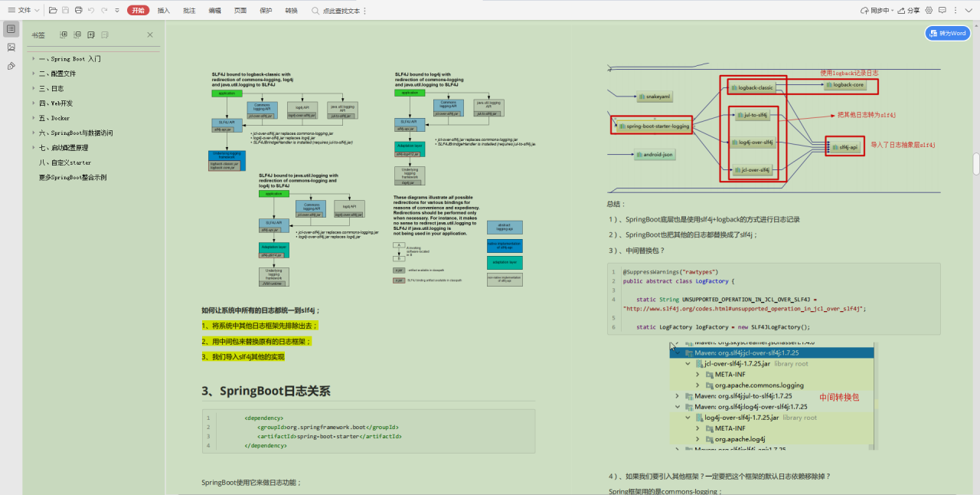Go to bookmark 三、日志
This screenshot has width=980, height=495.
click(x=51, y=88)
